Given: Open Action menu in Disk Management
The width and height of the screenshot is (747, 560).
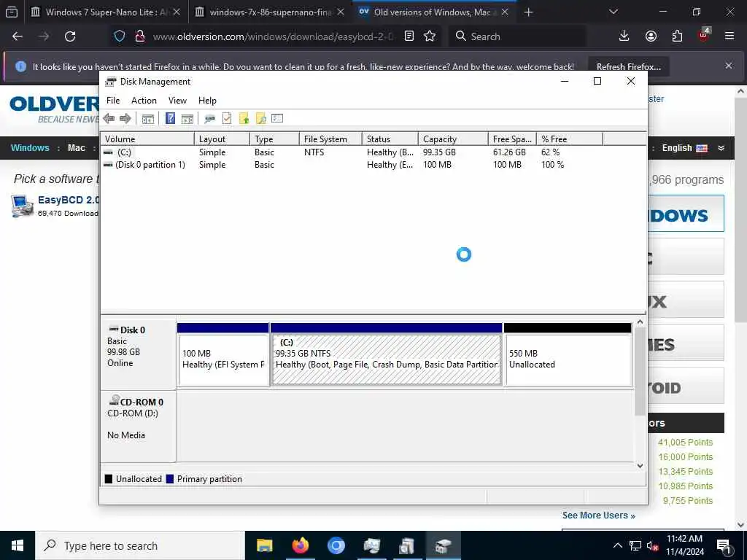Looking at the screenshot, I should click(144, 101).
